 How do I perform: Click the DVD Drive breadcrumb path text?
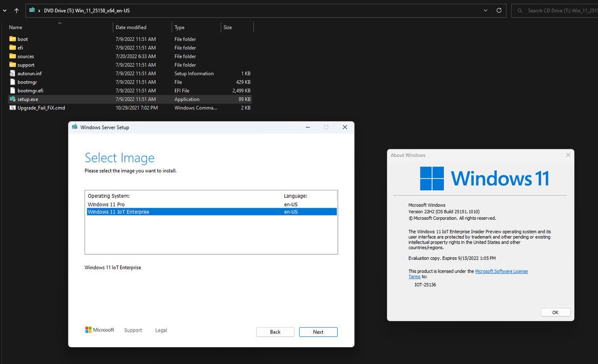87,10
